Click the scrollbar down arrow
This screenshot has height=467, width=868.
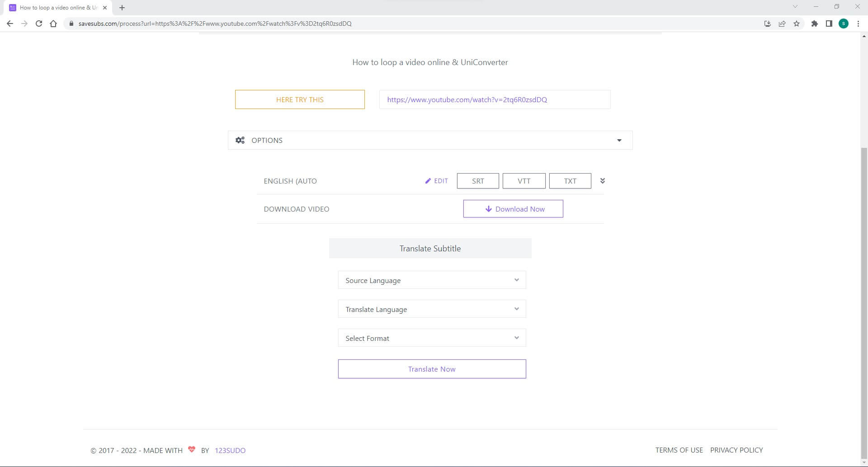tap(864, 463)
